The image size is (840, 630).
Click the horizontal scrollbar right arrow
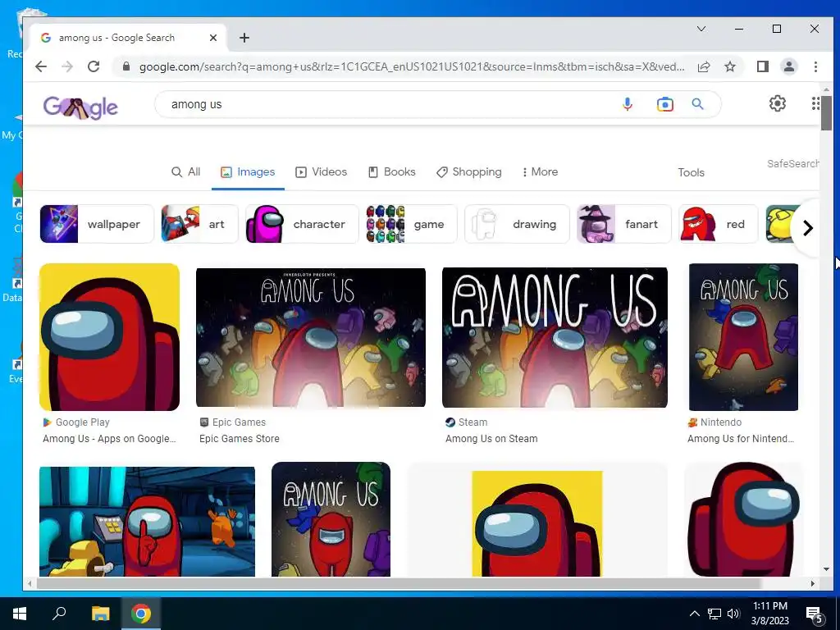pos(813,583)
